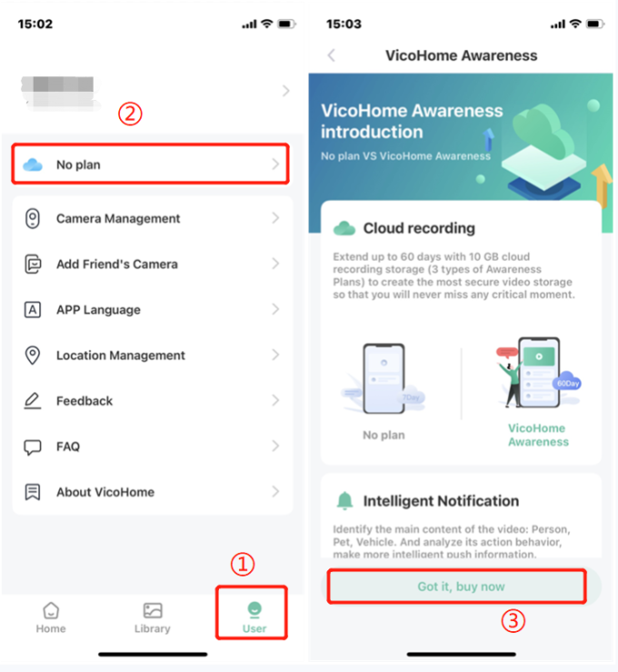Image resolution: width=618 pixels, height=672 pixels.
Task: Expand the No plan row chevron
Action: point(275,164)
